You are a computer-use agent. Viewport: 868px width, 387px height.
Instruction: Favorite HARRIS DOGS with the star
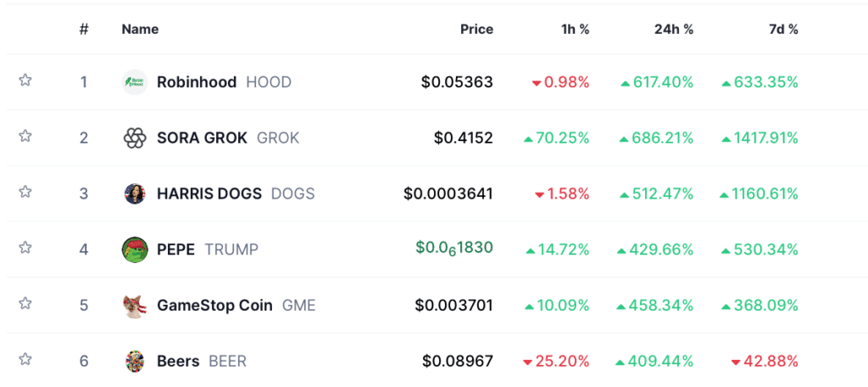point(25,193)
